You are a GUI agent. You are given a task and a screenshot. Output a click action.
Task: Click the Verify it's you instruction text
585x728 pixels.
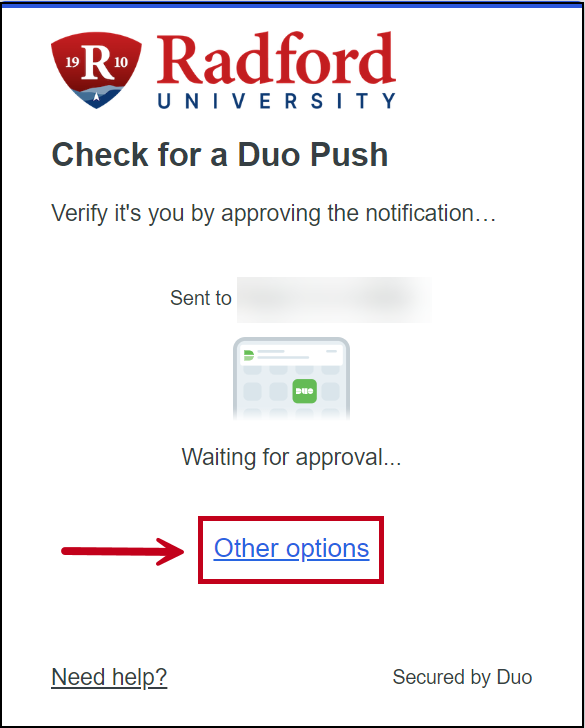click(x=273, y=214)
